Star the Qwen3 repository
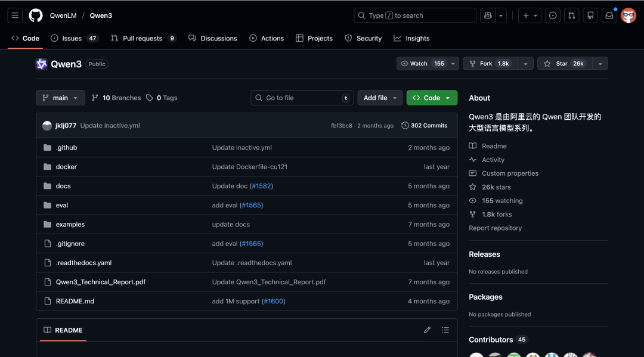 pos(563,63)
